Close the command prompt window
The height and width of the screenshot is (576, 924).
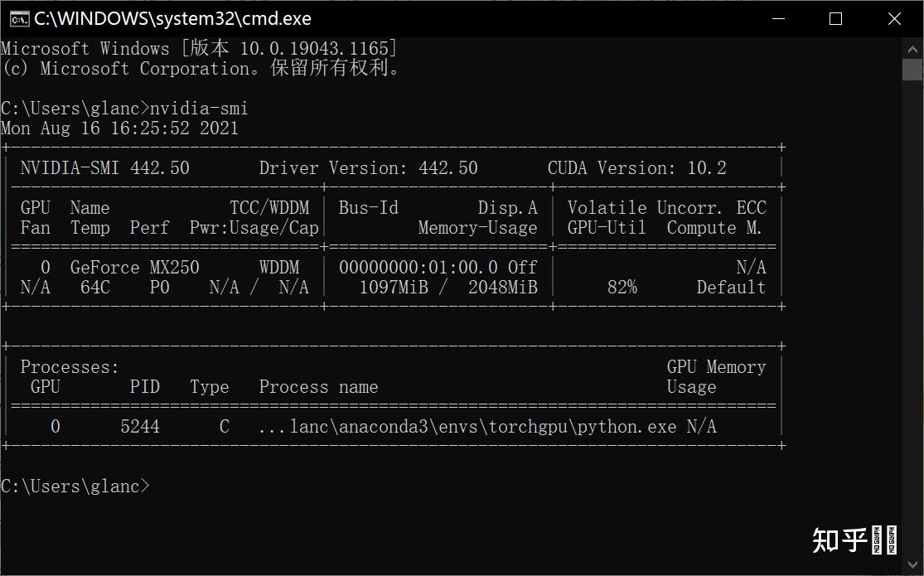click(894, 18)
